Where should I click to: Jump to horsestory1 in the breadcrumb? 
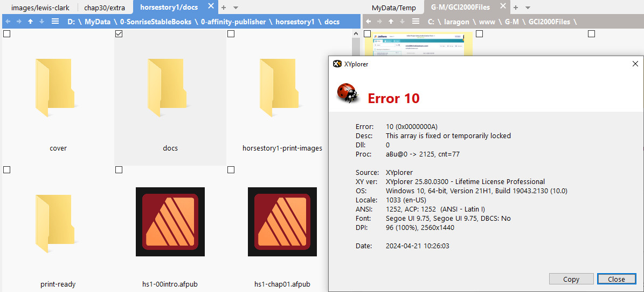tap(295, 22)
